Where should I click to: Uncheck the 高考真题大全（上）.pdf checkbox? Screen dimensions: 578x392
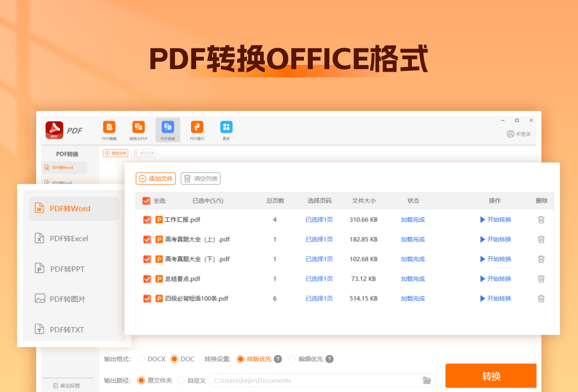click(x=147, y=239)
